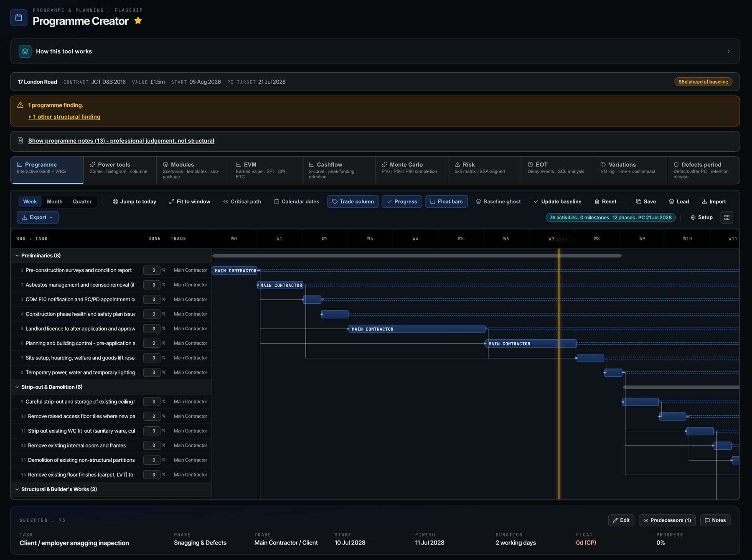Update the baseline
Viewport: 752px width, 560px height.
[x=557, y=201]
